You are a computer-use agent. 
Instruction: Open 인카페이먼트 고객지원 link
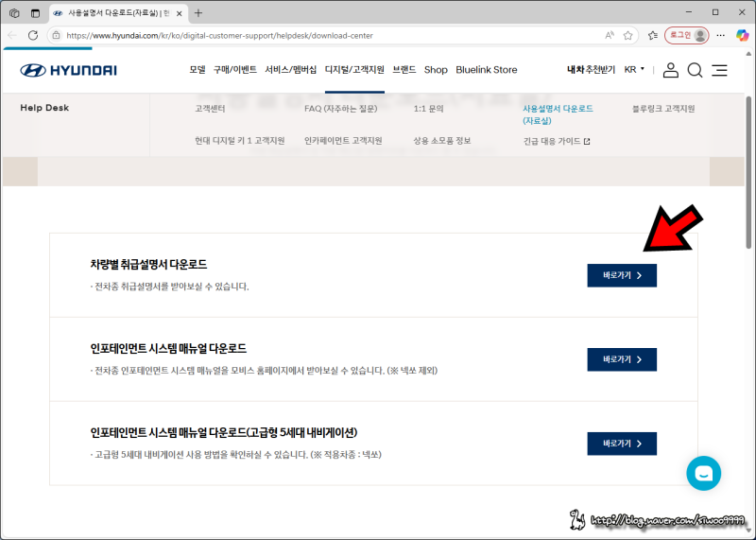[343, 140]
